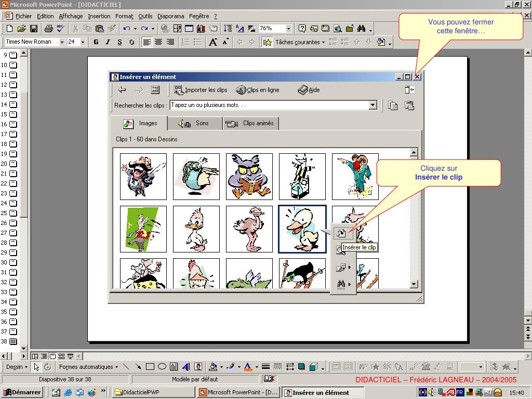532x399 pixels.
Task: Click the Insérer le clip icon in the popup
Action: click(341, 233)
